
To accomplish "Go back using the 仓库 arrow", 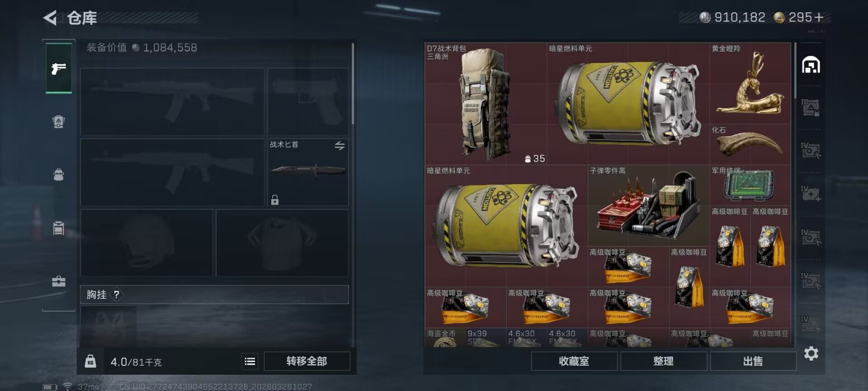I will tap(50, 18).
